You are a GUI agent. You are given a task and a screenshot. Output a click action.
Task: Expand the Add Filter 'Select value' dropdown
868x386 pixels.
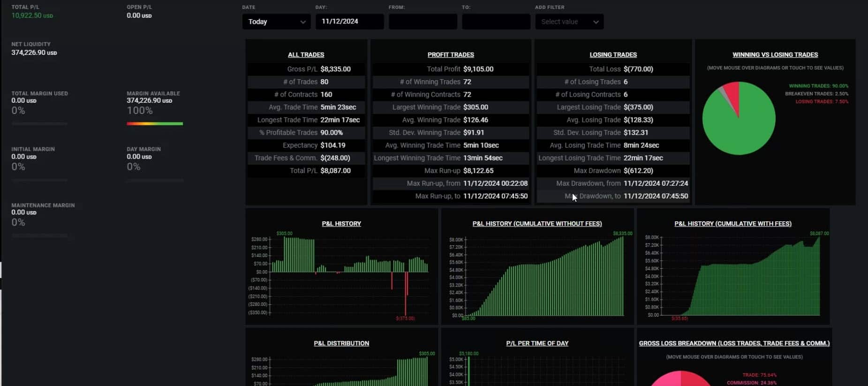click(569, 22)
